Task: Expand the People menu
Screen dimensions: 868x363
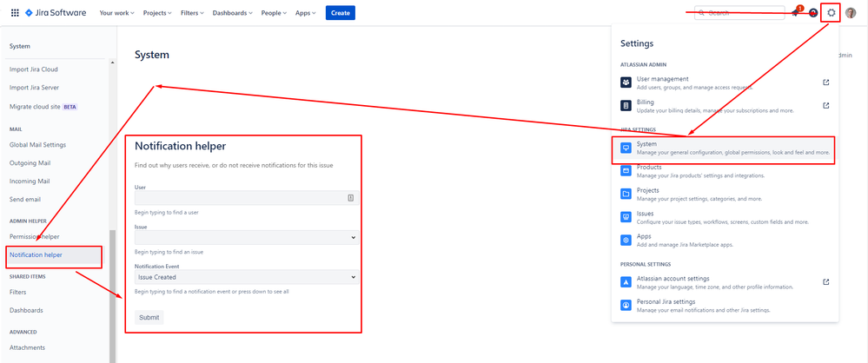Action: coord(274,13)
